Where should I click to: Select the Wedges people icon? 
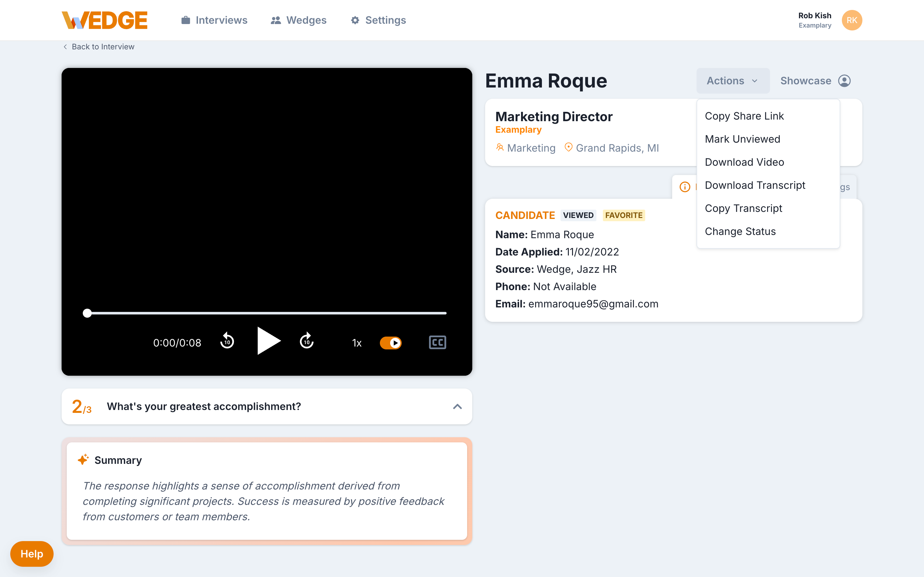275,20
